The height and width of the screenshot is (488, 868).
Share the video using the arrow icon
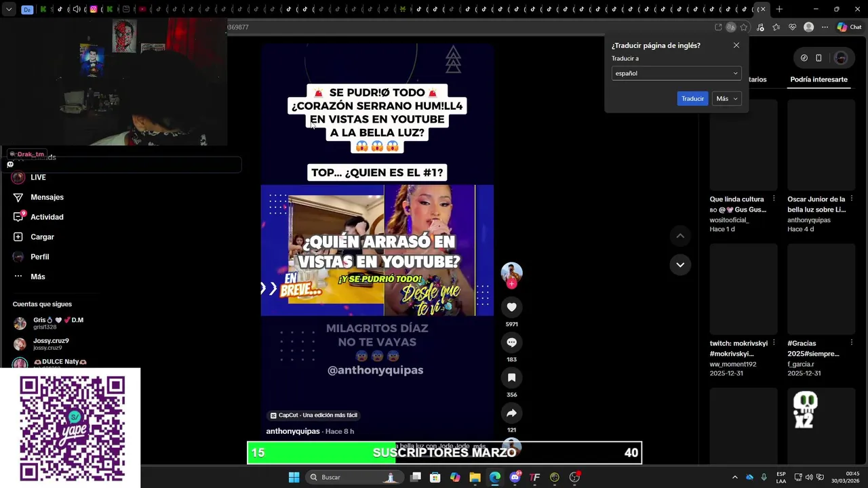pyautogui.click(x=511, y=413)
